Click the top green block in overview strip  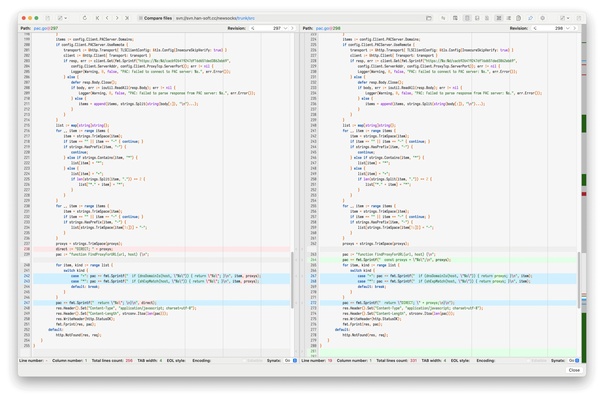pyautogui.click(x=584, y=123)
